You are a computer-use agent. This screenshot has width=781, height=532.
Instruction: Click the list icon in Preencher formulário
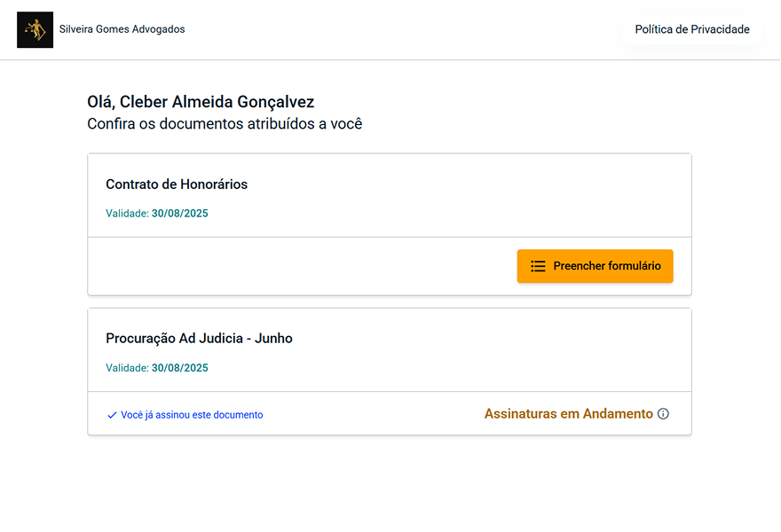click(538, 266)
